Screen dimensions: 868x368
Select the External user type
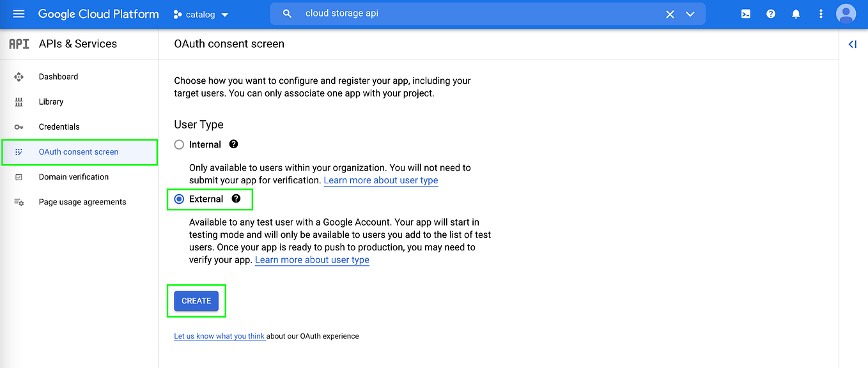point(179,199)
